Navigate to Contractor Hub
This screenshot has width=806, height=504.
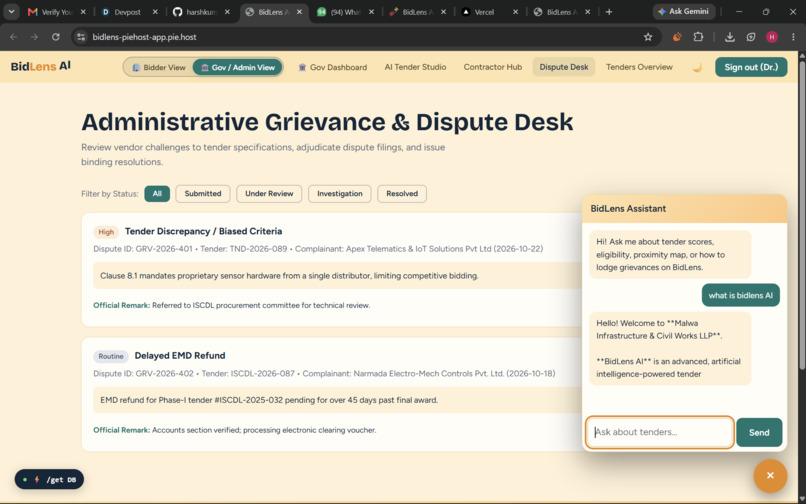[x=492, y=67]
